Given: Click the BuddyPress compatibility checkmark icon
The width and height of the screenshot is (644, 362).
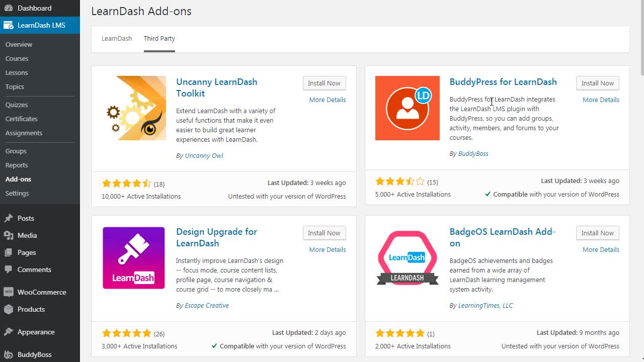Looking at the screenshot, I should pyautogui.click(x=488, y=194).
